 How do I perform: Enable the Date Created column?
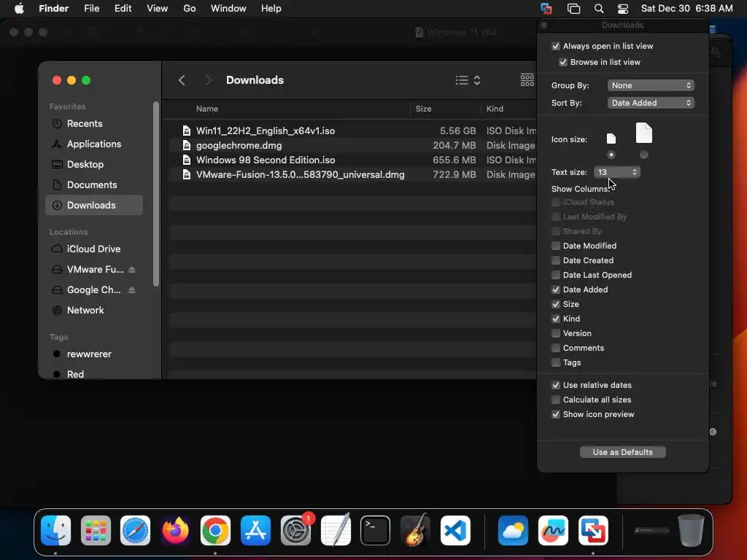pos(555,260)
